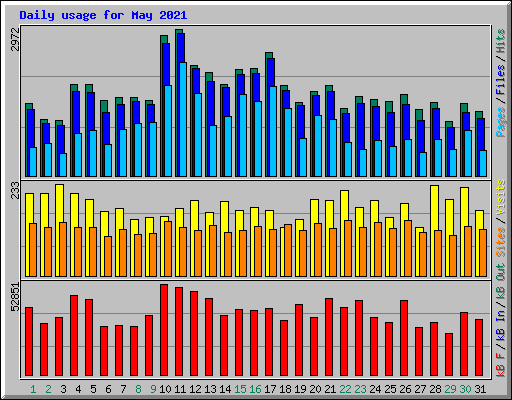Click the 'Pages' legend label
512x400 pixels.
[x=501, y=122]
